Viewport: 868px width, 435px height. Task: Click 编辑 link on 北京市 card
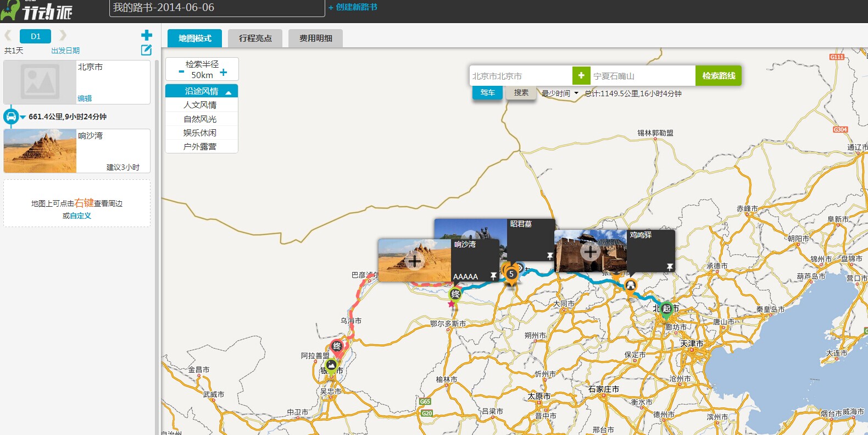coord(85,98)
